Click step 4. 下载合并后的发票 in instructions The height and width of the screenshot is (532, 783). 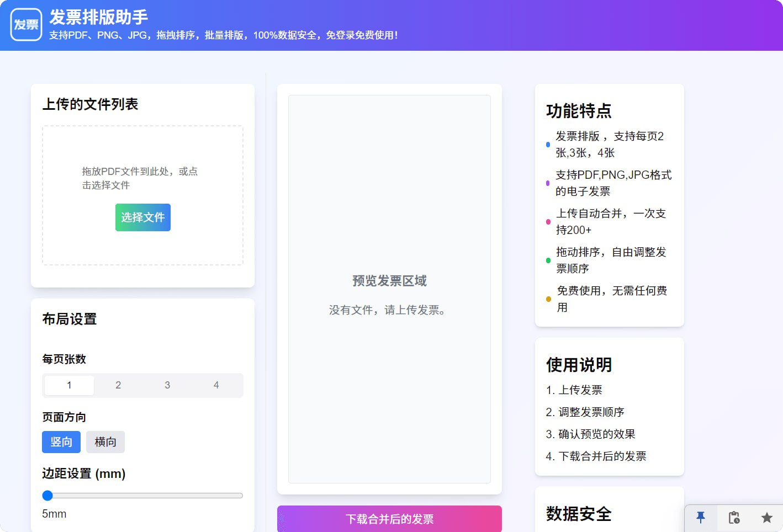596,456
